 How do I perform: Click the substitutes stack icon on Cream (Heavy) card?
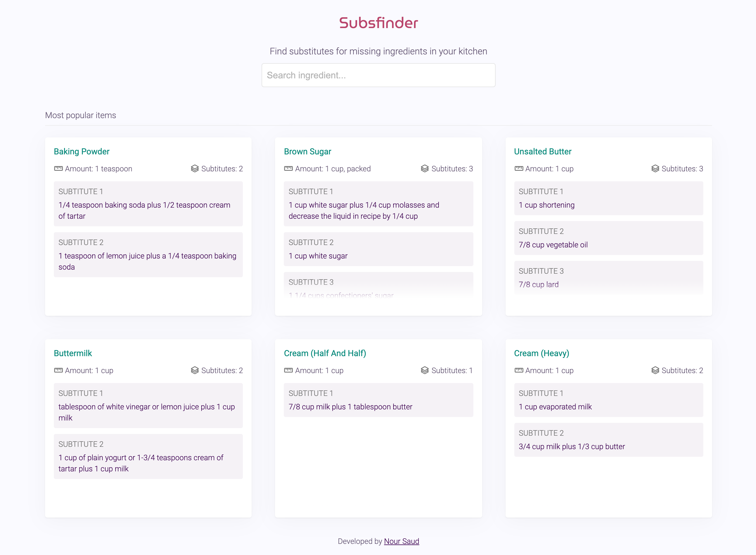(x=655, y=370)
